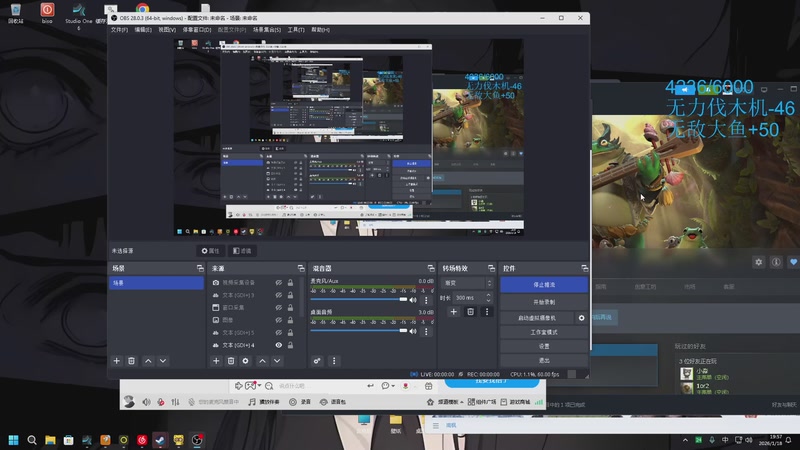Open advanced audio properties in mixer
800x450 pixels.
tap(317, 361)
